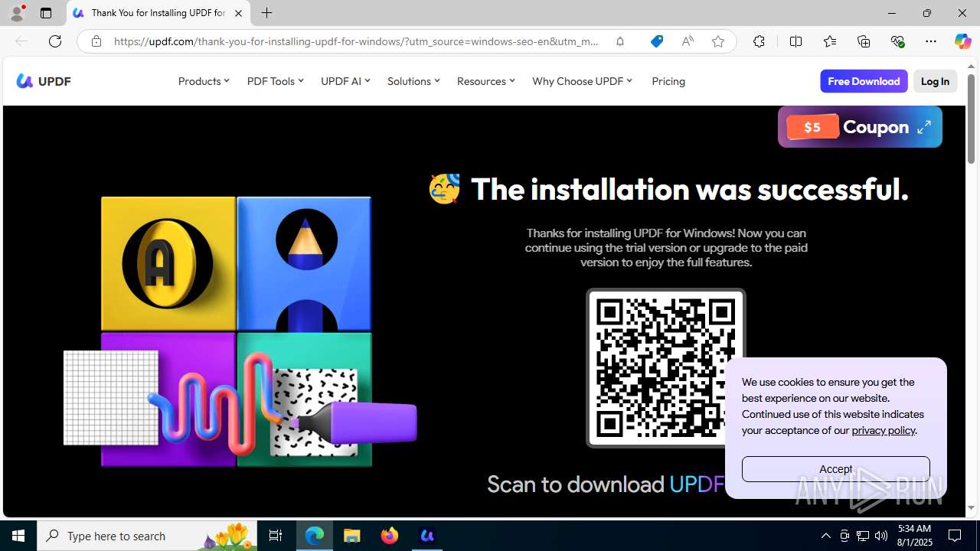Expand the Resources menu
This screenshot has height=551, width=980.
point(485,81)
